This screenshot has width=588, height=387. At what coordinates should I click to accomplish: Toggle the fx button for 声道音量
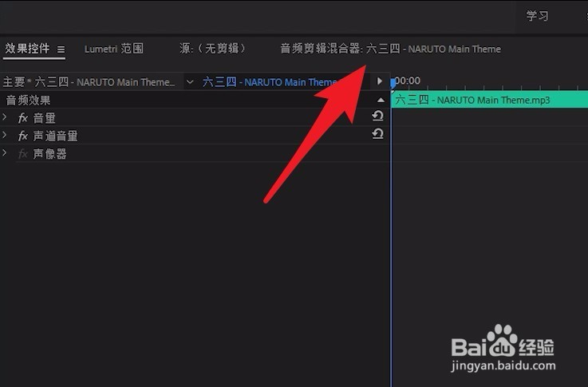click(x=23, y=136)
